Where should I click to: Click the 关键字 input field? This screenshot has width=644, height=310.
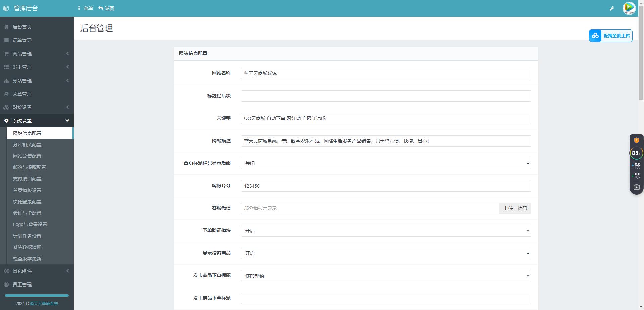click(386, 118)
